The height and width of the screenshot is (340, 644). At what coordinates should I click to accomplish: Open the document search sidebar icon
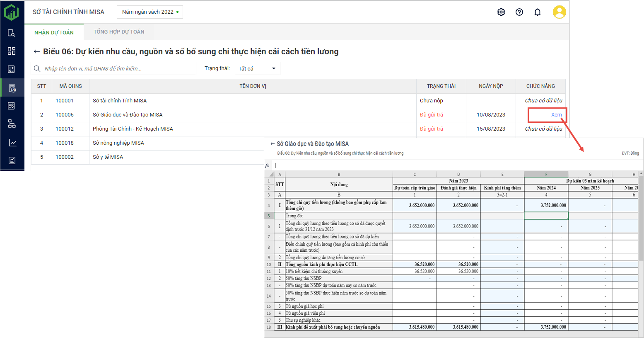coord(12,33)
